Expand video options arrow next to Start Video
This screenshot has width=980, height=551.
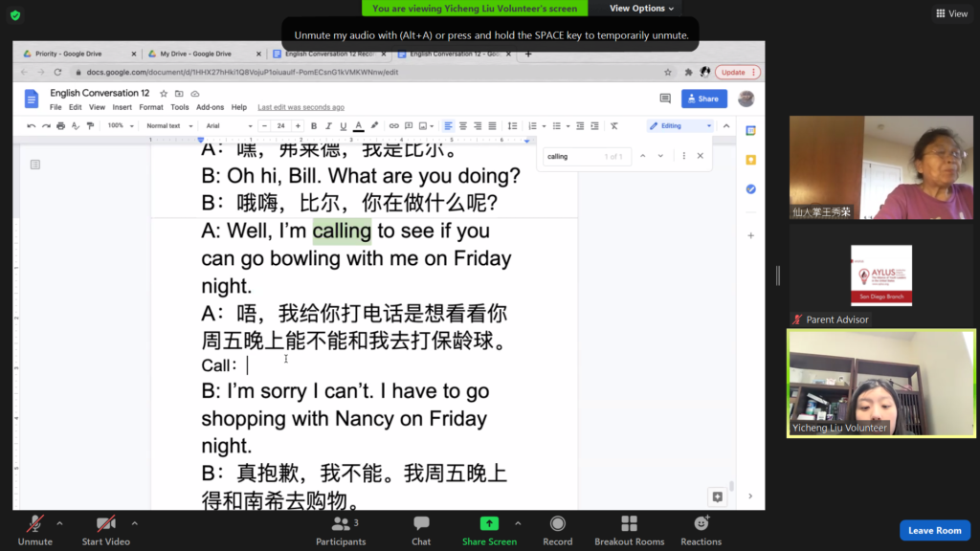point(134,523)
